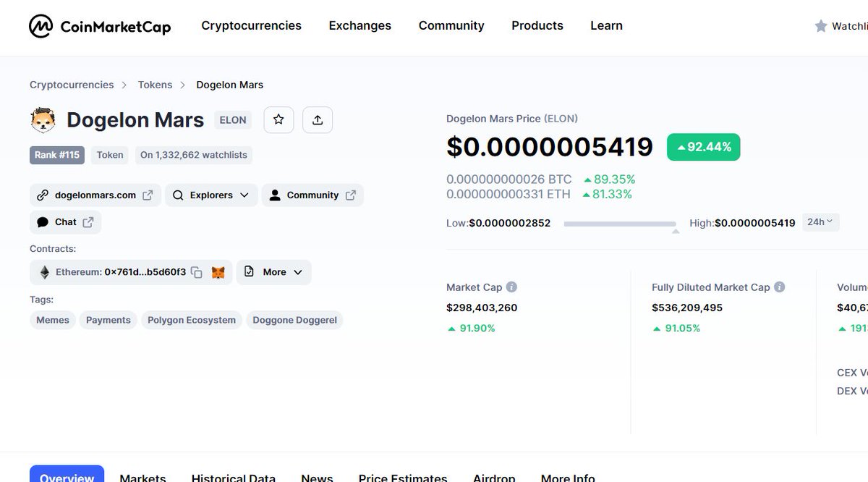The height and width of the screenshot is (482, 868).
Task: Click the Memes tag
Action: tap(53, 320)
